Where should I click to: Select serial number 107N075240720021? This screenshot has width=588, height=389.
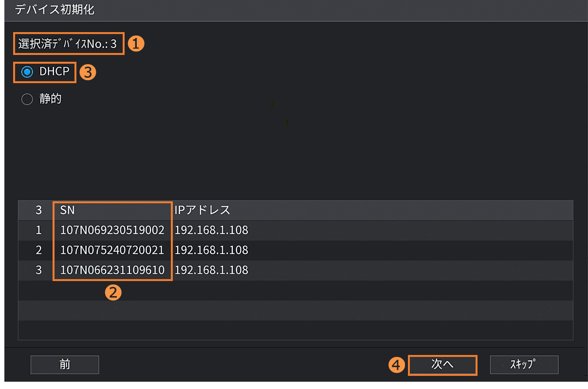[x=112, y=250]
